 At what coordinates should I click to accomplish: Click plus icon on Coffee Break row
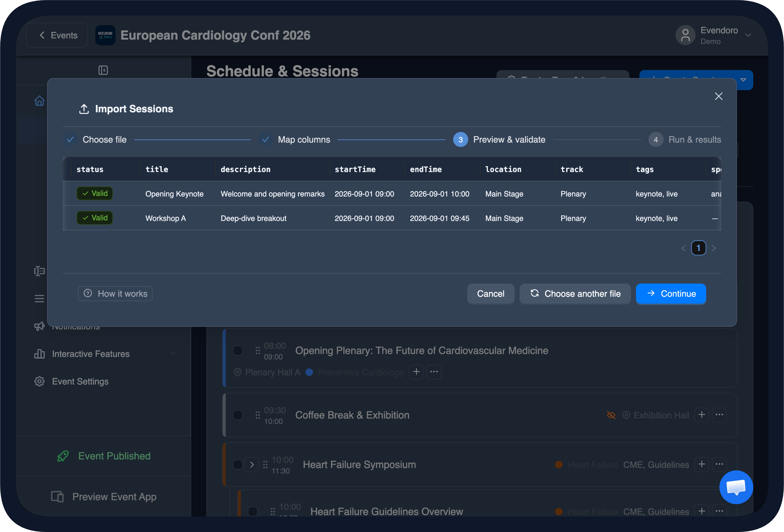pos(702,415)
